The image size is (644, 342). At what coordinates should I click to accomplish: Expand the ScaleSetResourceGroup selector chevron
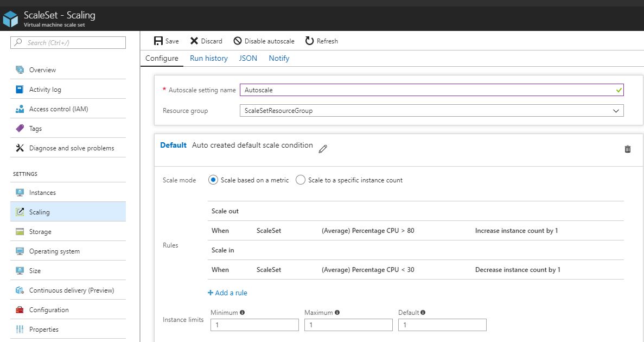(616, 110)
